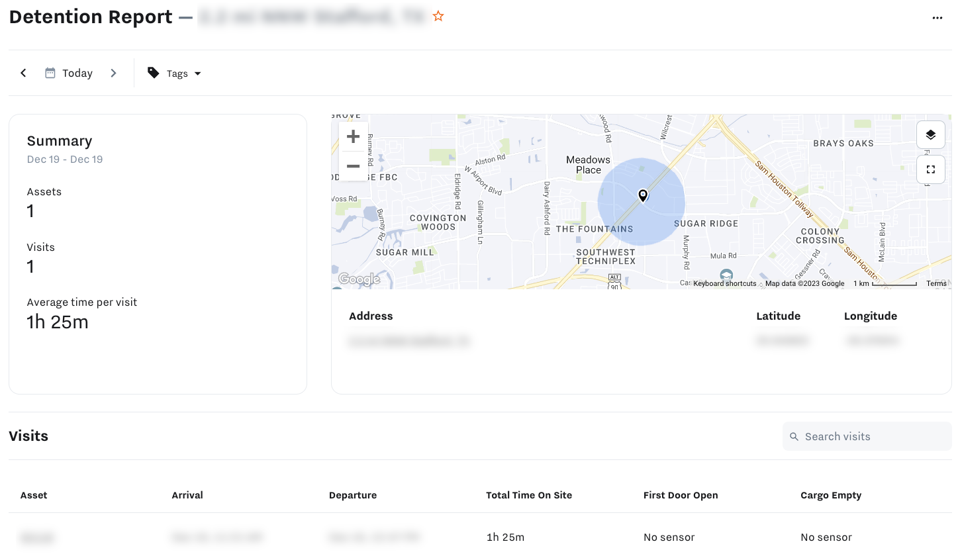Open Keyboard shortcuts on the map
This screenshot has height=560, width=960.
724,283
